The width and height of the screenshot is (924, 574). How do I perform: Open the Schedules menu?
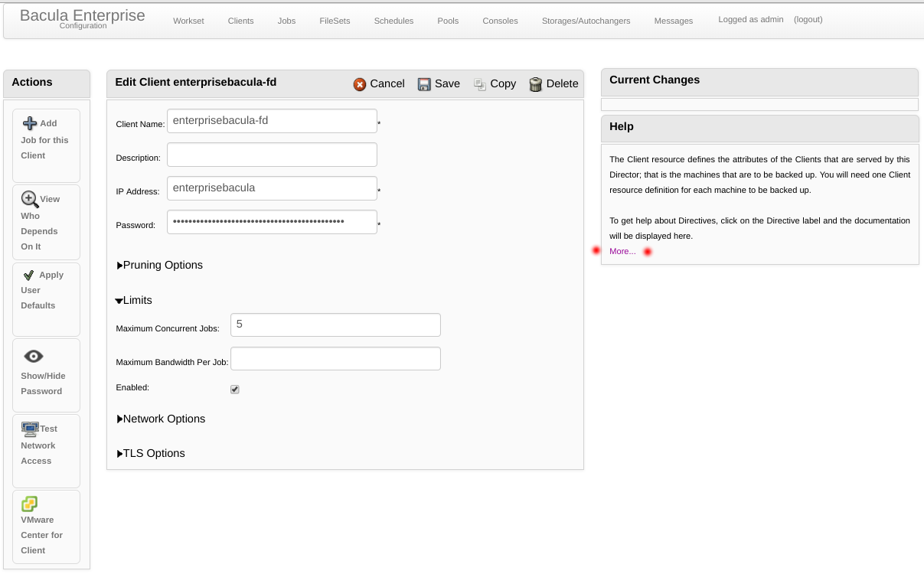[x=393, y=21]
